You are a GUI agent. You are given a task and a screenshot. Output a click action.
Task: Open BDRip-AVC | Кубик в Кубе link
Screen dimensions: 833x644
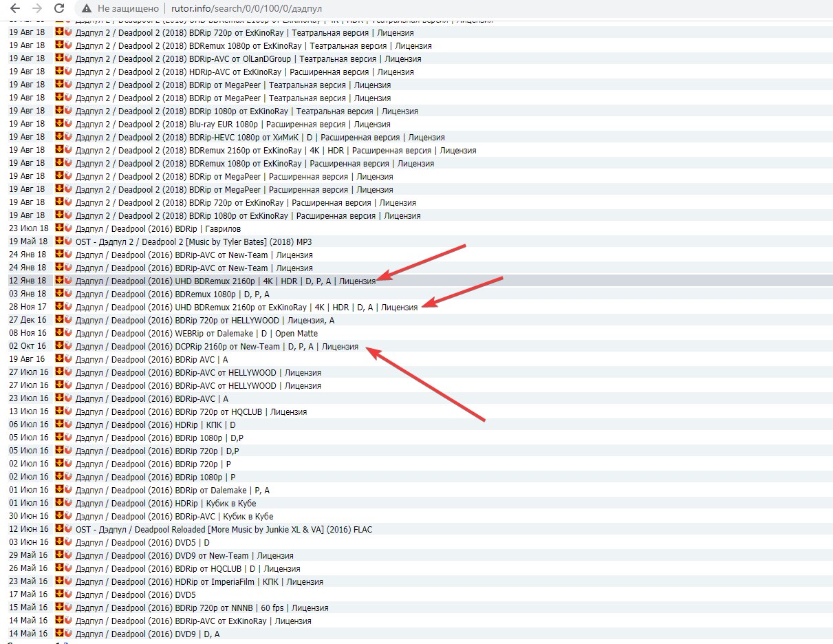click(174, 516)
